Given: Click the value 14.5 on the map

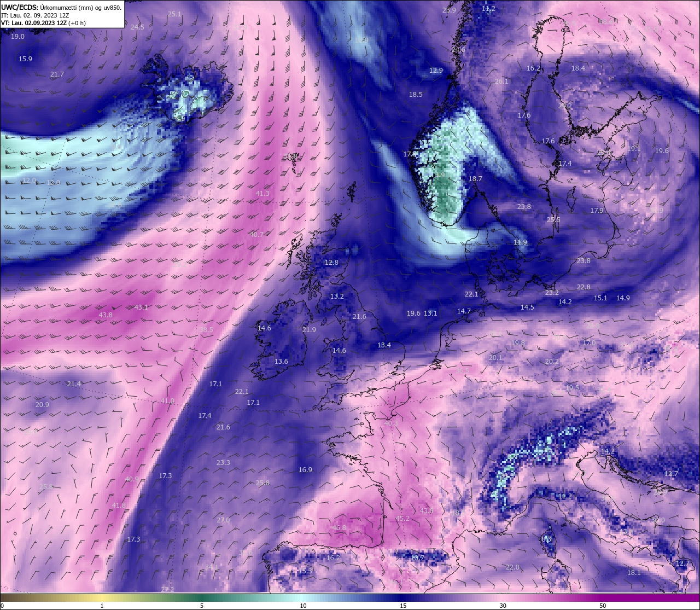Looking at the screenshot, I should [x=527, y=307].
